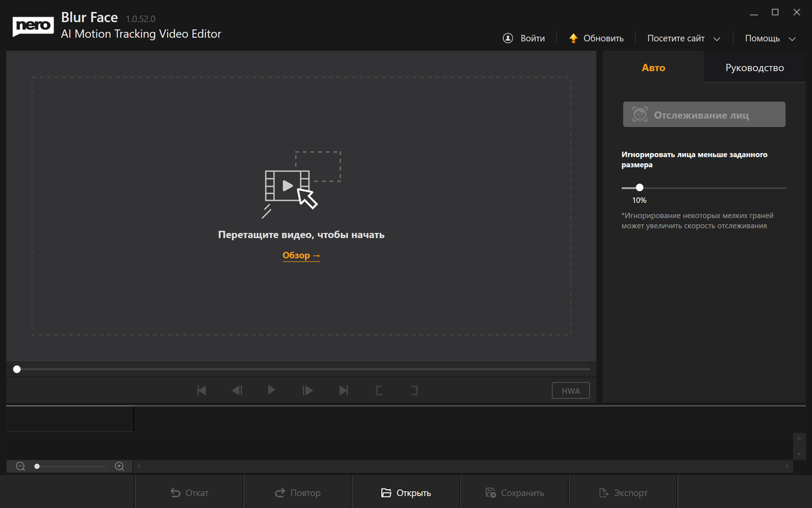The height and width of the screenshot is (508, 812).
Task: Set the mark-in bracket point
Action: pyautogui.click(x=379, y=390)
